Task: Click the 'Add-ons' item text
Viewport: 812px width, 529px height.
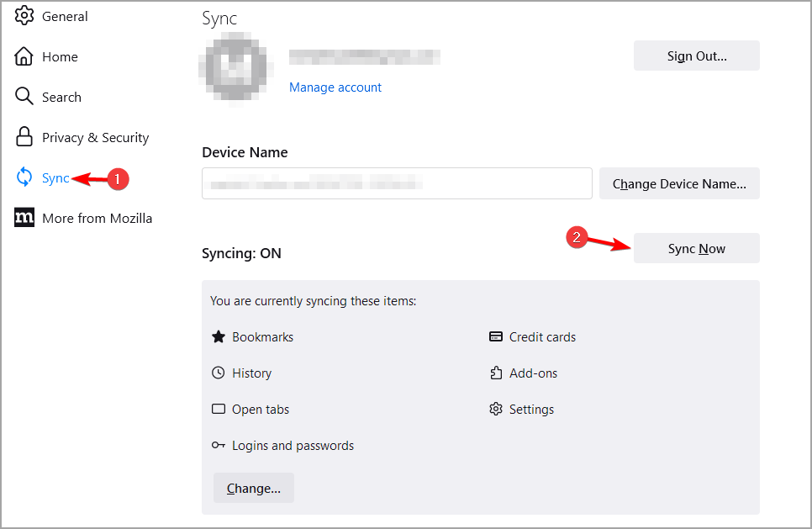Action: 534,373
